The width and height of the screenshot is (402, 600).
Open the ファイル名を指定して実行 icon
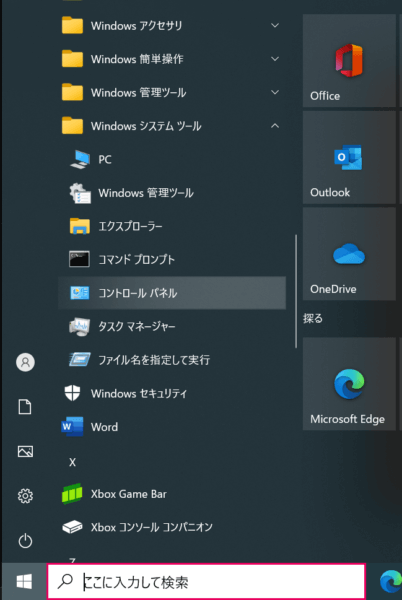(x=80, y=360)
